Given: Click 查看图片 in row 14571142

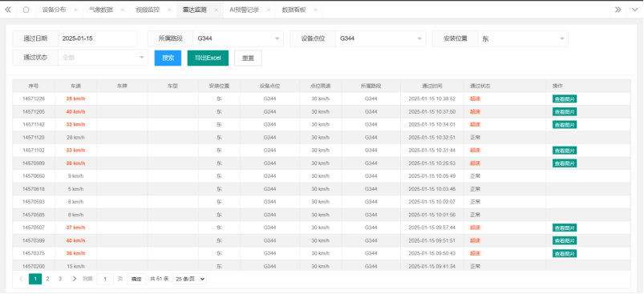Looking at the screenshot, I should coord(565,124).
